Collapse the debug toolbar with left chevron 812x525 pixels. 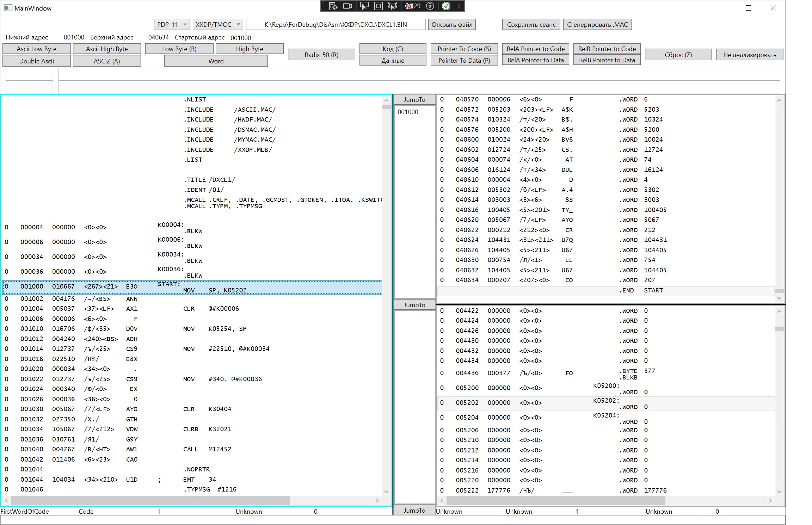pyautogui.click(x=459, y=6)
